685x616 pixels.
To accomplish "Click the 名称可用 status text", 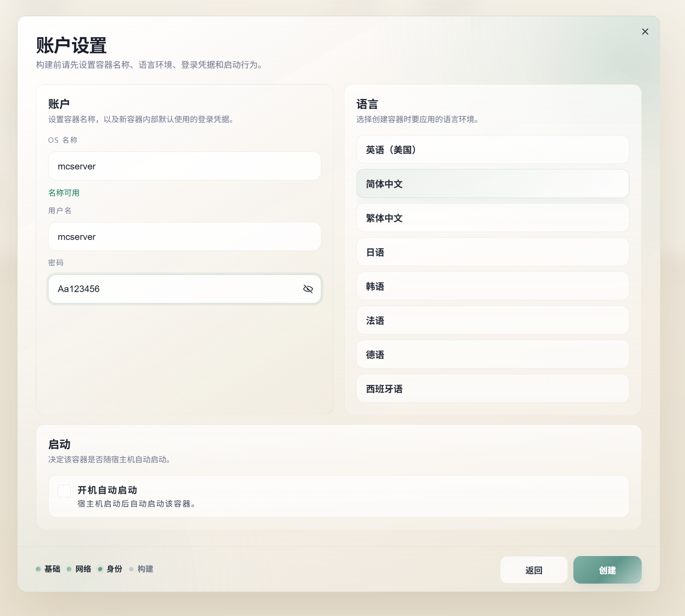I will click(64, 193).
